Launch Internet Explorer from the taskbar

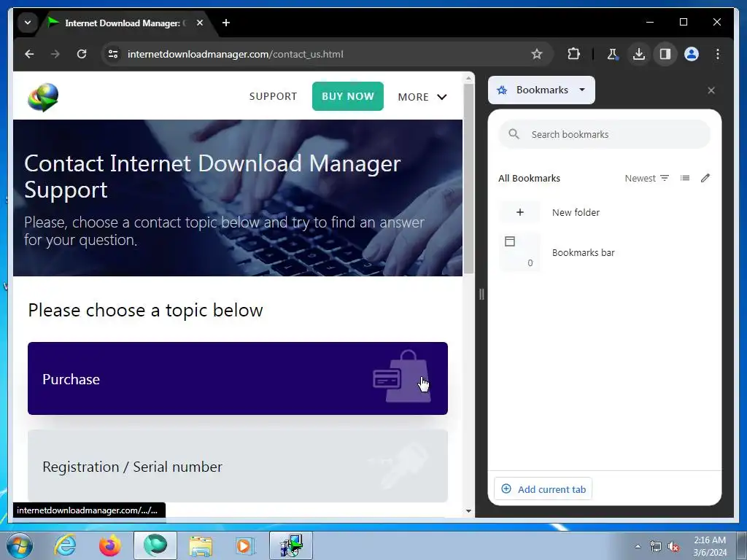point(65,545)
